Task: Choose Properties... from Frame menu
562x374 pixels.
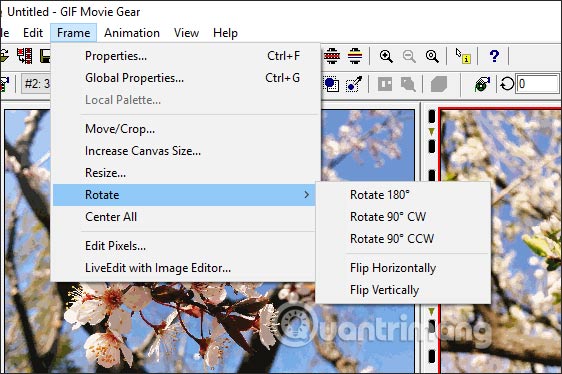Action: click(x=184, y=56)
